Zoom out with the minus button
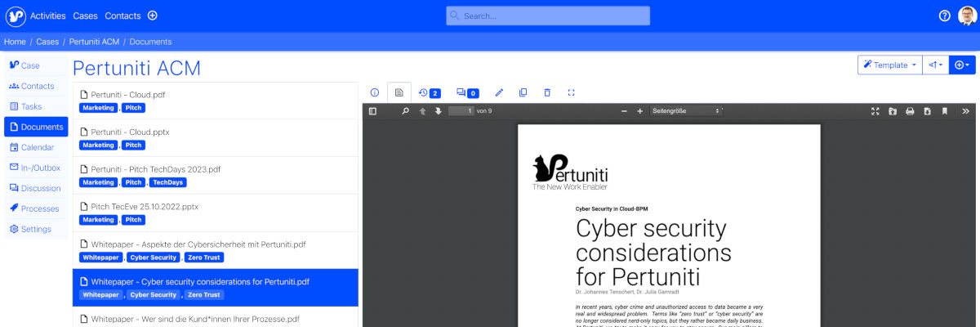 click(x=625, y=111)
